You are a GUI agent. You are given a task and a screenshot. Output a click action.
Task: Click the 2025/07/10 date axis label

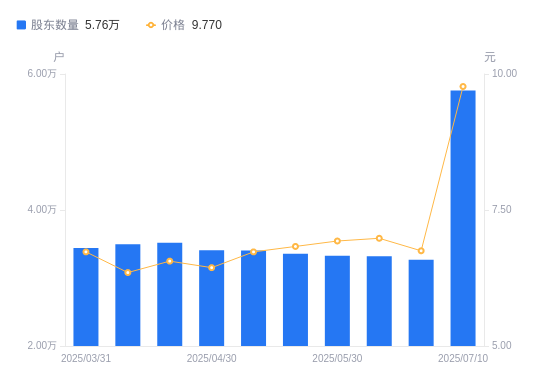click(x=463, y=358)
